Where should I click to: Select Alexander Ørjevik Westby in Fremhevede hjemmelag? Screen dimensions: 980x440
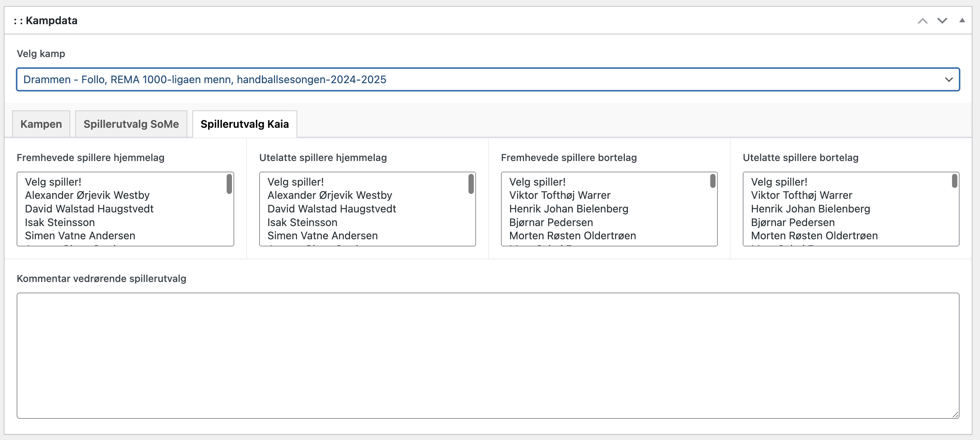(x=87, y=195)
